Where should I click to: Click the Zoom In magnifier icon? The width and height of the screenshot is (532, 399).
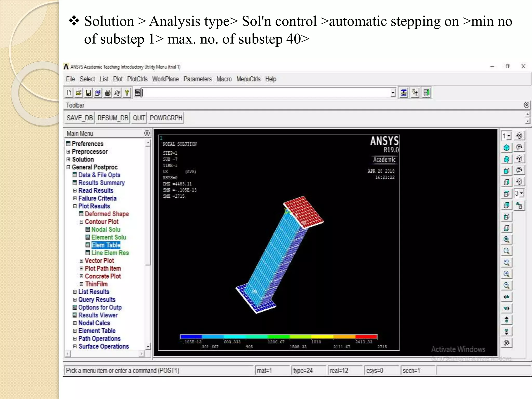point(506,274)
